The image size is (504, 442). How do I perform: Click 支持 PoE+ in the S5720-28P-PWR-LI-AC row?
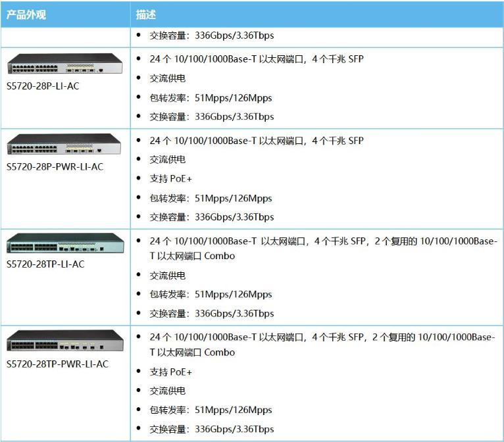click(170, 179)
